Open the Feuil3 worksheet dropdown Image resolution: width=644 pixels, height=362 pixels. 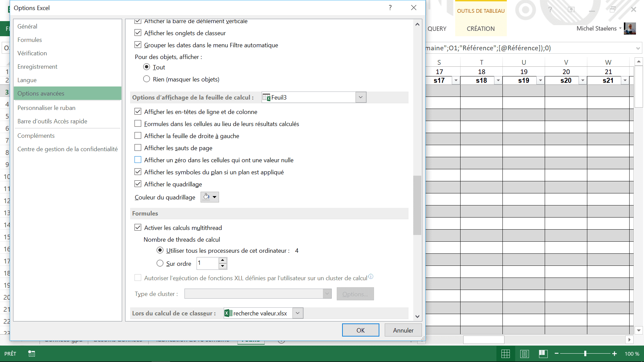(361, 97)
